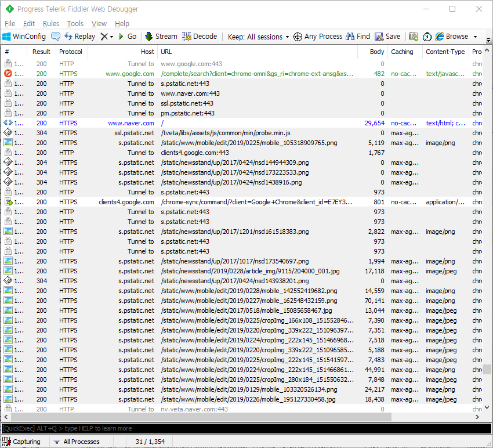Click cached icon of nsd143938201.png row
The width and height of the screenshot is (493, 448).
pyautogui.click(x=8, y=281)
